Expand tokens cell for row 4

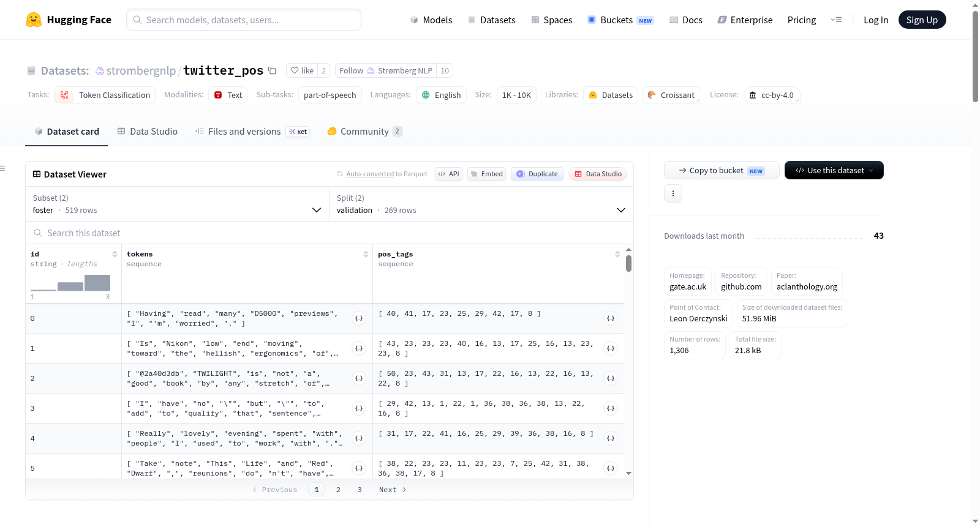point(360,438)
